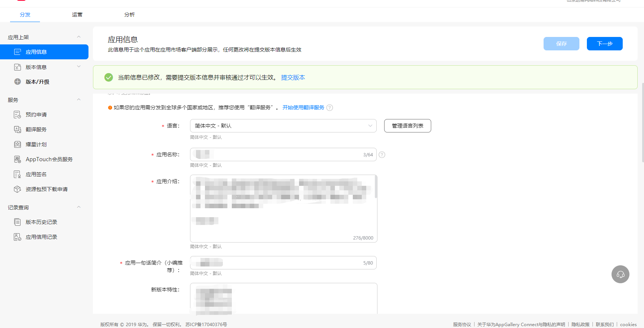This screenshot has height=328, width=644.
Task: Expand the 版本信息 submenu arrow
Action: [79, 67]
